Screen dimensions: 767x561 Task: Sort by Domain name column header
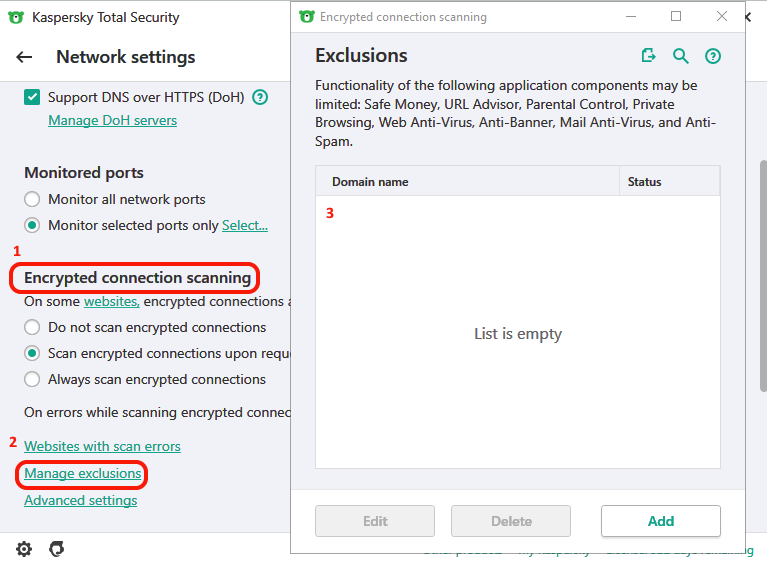pyautogui.click(x=370, y=182)
